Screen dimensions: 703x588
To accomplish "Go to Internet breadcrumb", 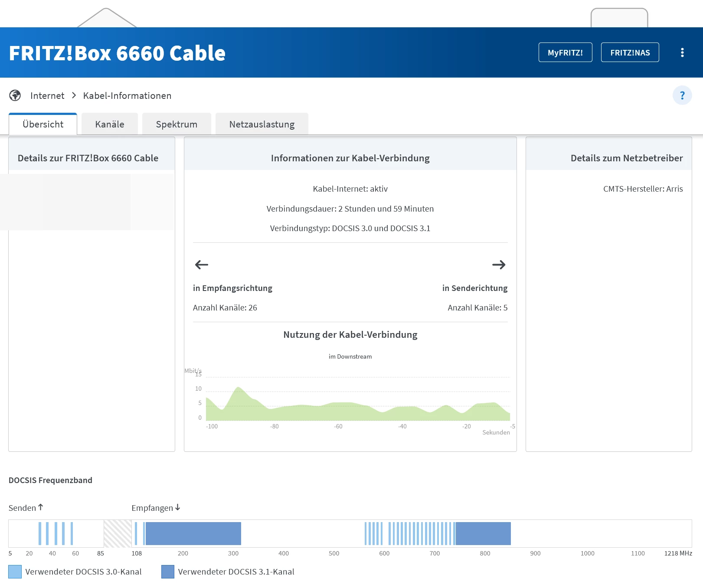I will pos(47,95).
